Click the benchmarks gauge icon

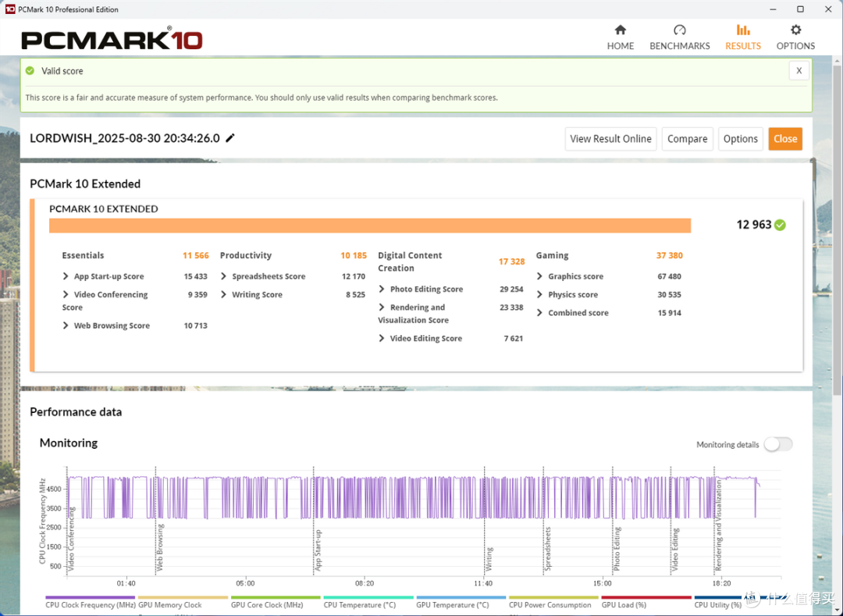[680, 30]
